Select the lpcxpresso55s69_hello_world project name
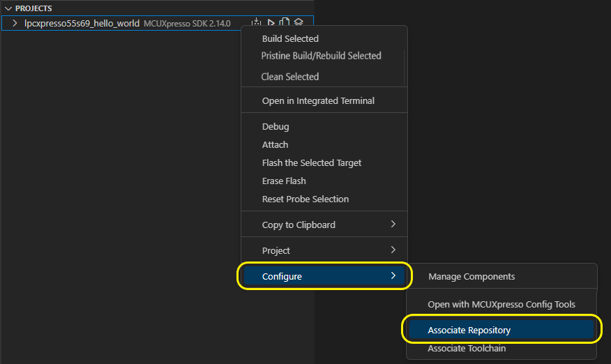611x364 pixels. point(82,23)
